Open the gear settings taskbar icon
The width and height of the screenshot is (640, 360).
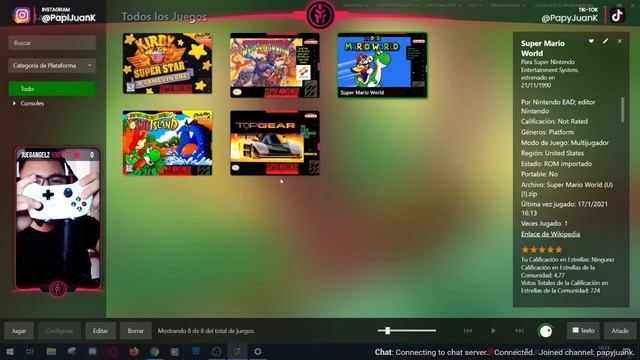tap(258, 351)
